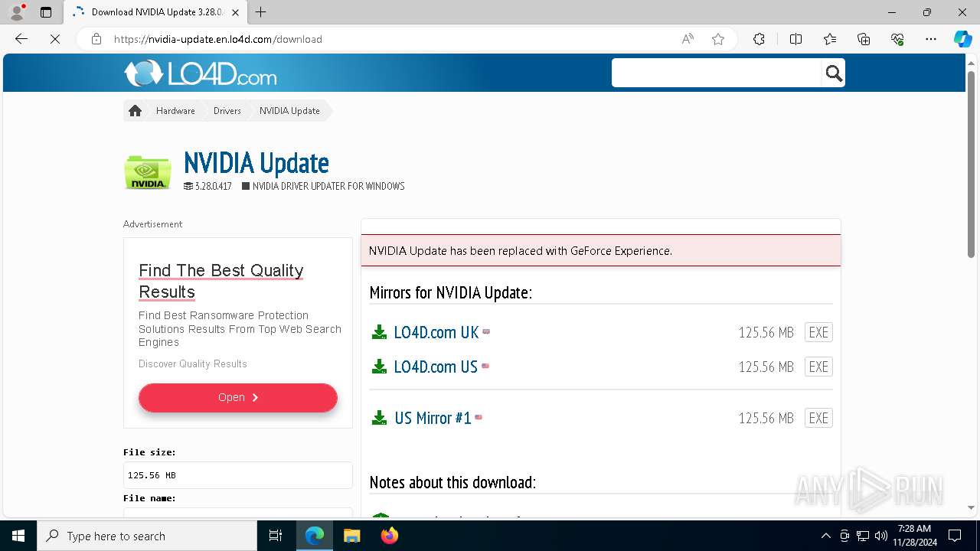
Task: Select Drivers breadcrumb
Action: [x=227, y=111]
